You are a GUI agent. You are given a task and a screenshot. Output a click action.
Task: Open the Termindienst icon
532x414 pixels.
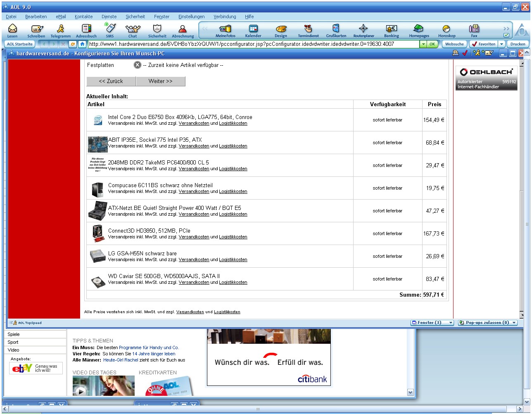point(309,31)
